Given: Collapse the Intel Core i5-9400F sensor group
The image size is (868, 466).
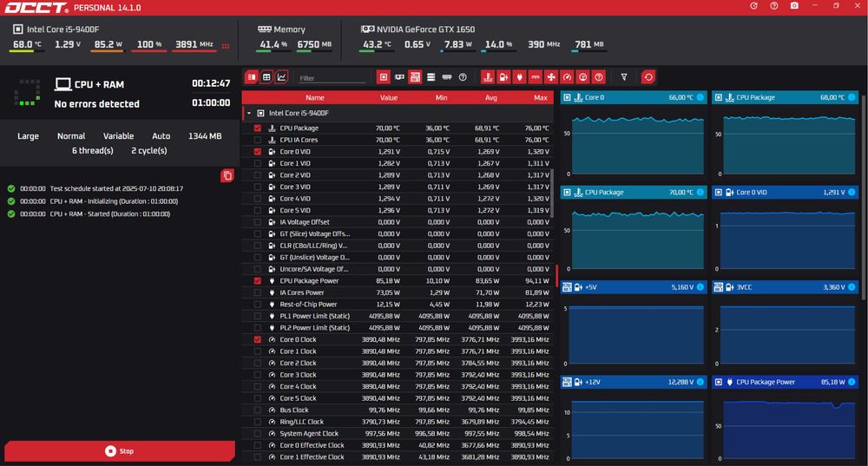Looking at the screenshot, I should 249,113.
